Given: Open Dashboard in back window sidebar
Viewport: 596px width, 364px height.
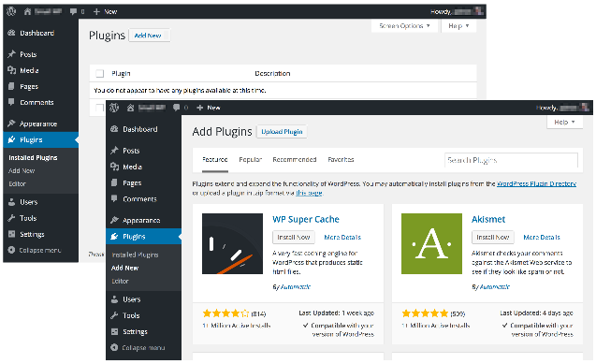Looking at the screenshot, I should point(31,33).
